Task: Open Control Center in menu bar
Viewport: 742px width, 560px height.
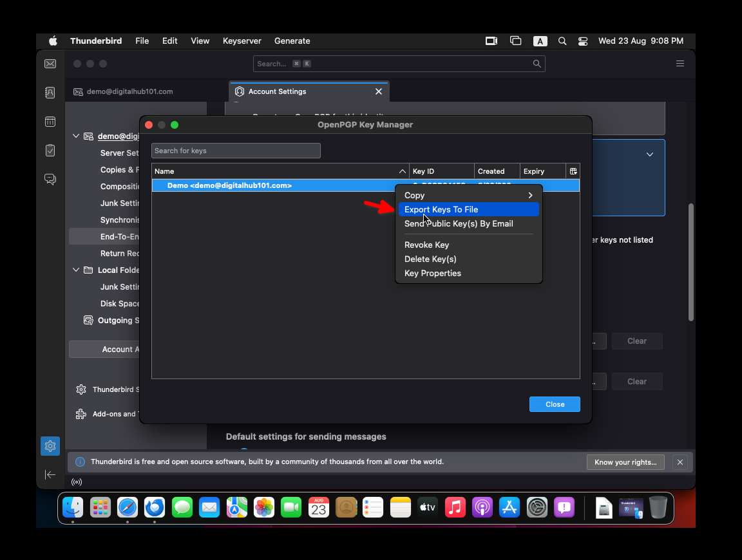Action: [583, 41]
